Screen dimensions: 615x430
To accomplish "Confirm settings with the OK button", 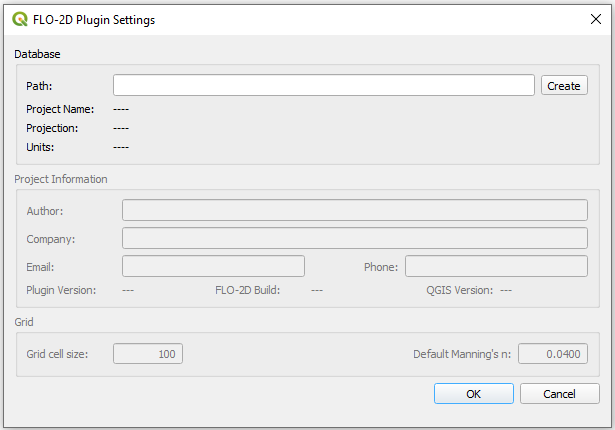I will point(474,394).
